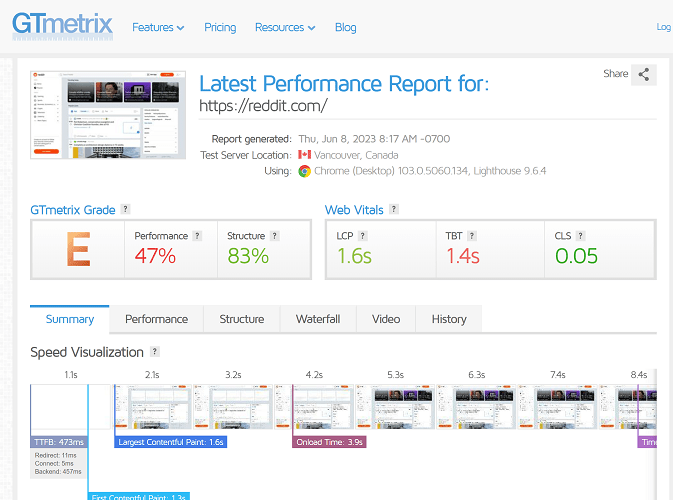Click the 47% Performance score
Image resolution: width=673 pixels, height=500 pixels.
tap(155, 256)
